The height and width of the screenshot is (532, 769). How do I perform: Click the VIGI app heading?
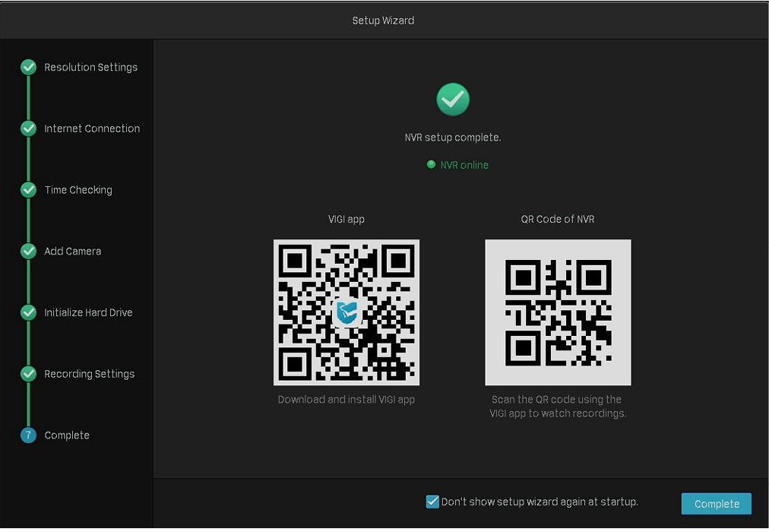pyautogui.click(x=347, y=219)
